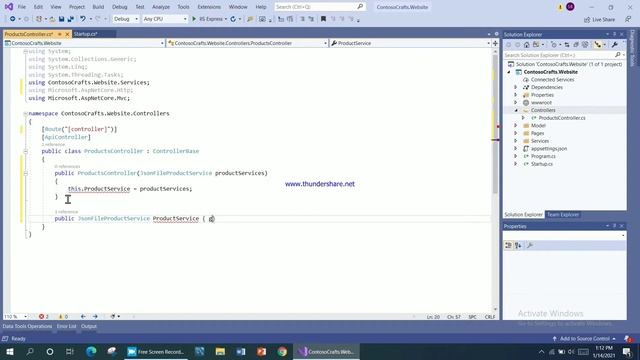This screenshot has width=640, height=360.
Task: Click the Categorized icon in Properties panel
Action: [509, 245]
